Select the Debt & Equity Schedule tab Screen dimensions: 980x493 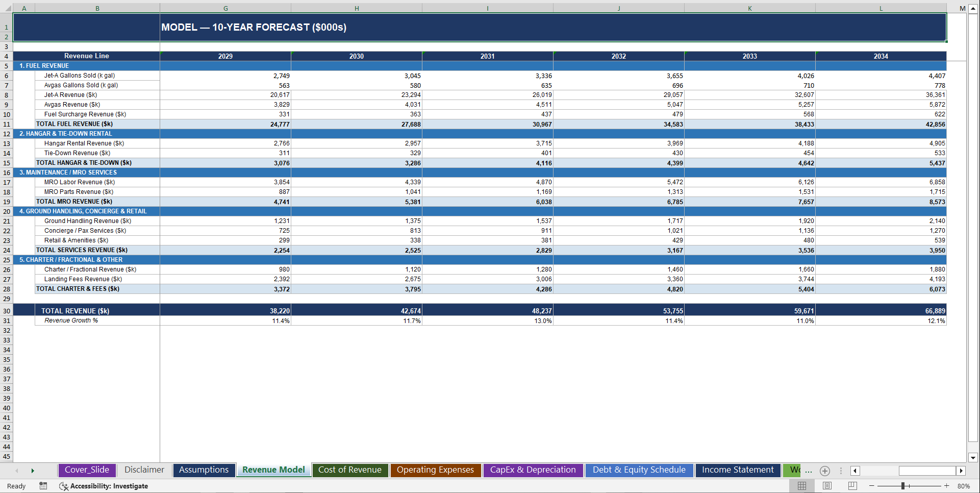(639, 470)
